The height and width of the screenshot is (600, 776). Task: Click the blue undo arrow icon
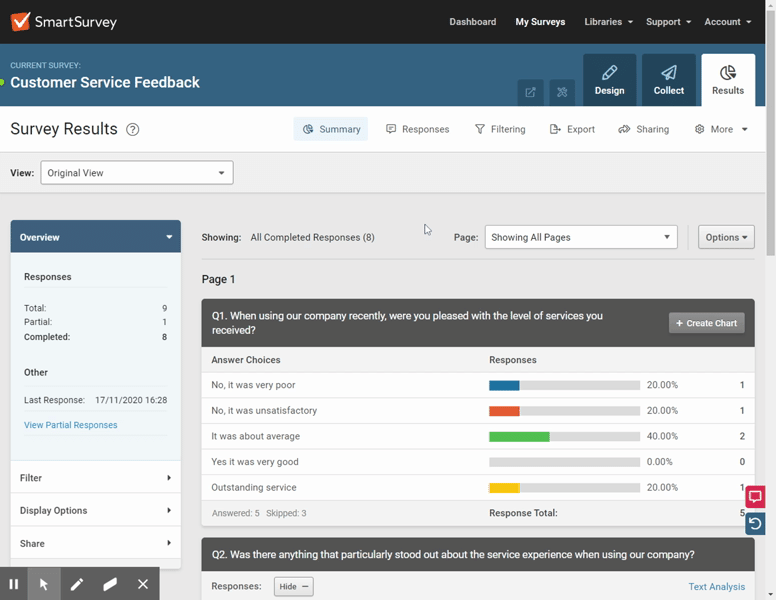[x=755, y=524]
